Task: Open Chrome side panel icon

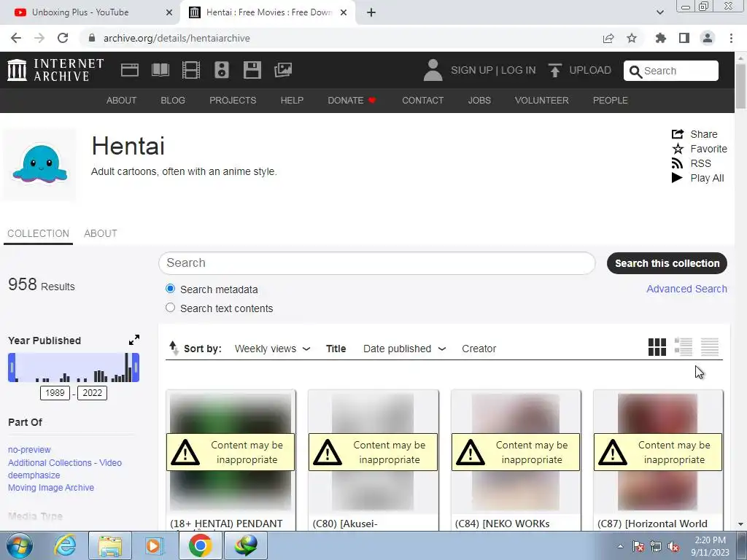Action: pyautogui.click(x=684, y=38)
